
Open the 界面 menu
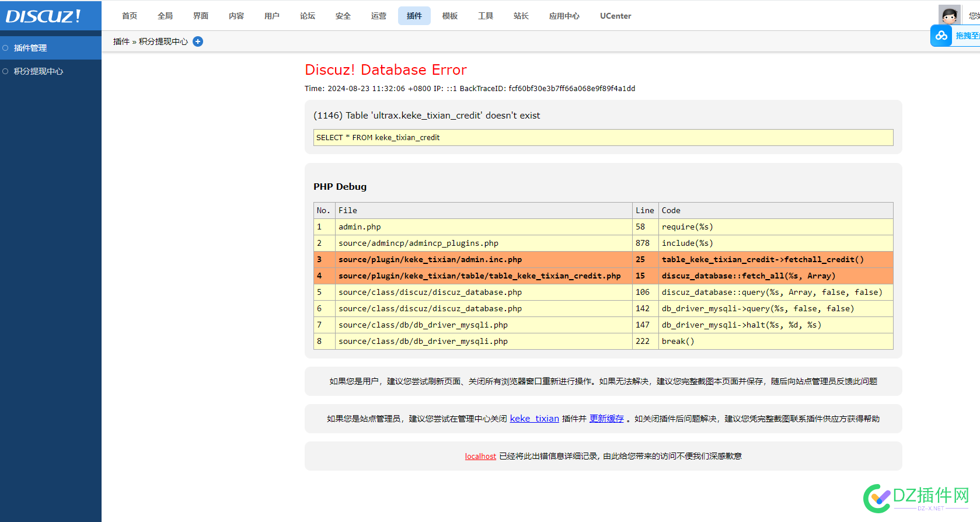coord(201,16)
